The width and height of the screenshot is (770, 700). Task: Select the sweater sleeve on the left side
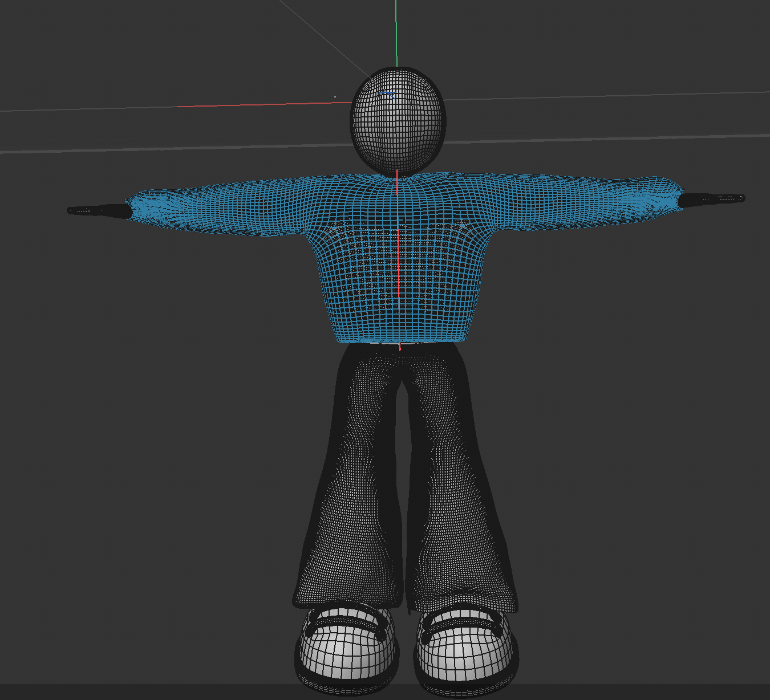click(217, 205)
